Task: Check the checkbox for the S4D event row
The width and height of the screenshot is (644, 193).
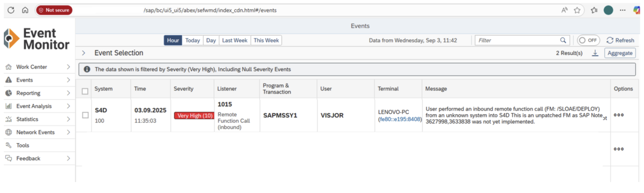Action: pos(85,115)
